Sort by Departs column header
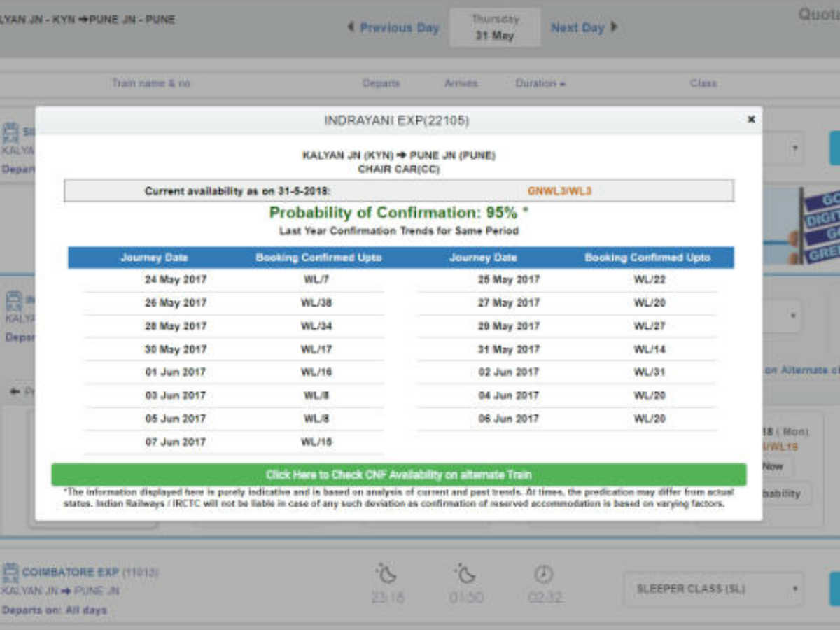Image resolution: width=840 pixels, height=630 pixels. tap(381, 83)
